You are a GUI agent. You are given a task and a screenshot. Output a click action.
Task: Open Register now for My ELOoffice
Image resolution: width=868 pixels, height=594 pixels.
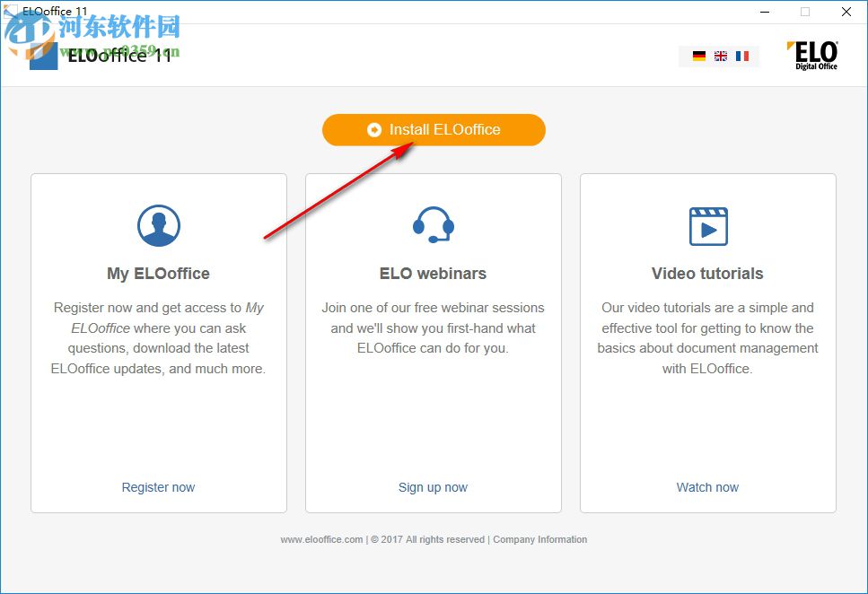pos(158,487)
